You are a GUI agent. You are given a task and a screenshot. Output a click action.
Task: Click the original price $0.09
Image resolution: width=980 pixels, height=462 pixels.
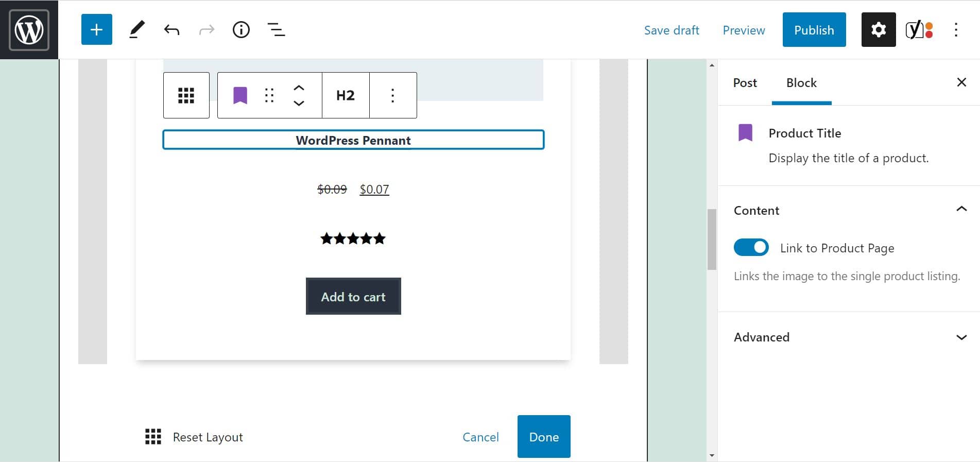332,190
